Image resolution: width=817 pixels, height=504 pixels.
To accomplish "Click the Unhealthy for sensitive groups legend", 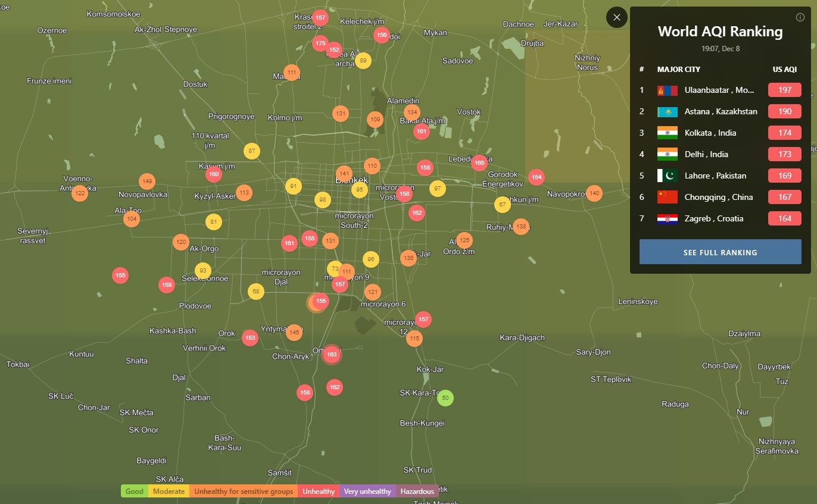I will [x=244, y=492].
